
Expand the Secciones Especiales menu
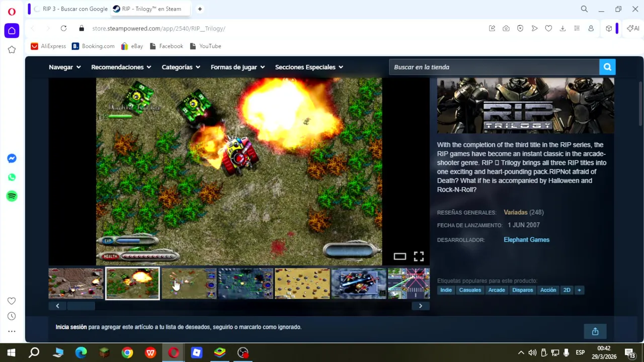click(309, 67)
